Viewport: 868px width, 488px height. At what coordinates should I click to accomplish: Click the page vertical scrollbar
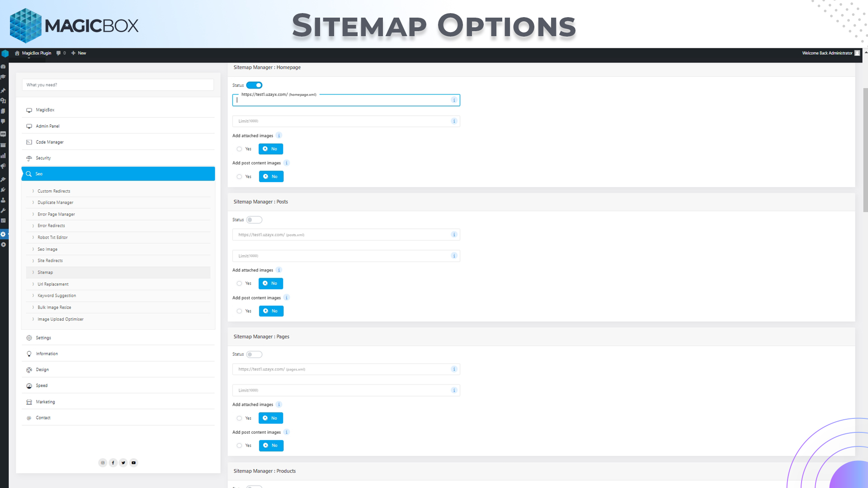pos(865,149)
